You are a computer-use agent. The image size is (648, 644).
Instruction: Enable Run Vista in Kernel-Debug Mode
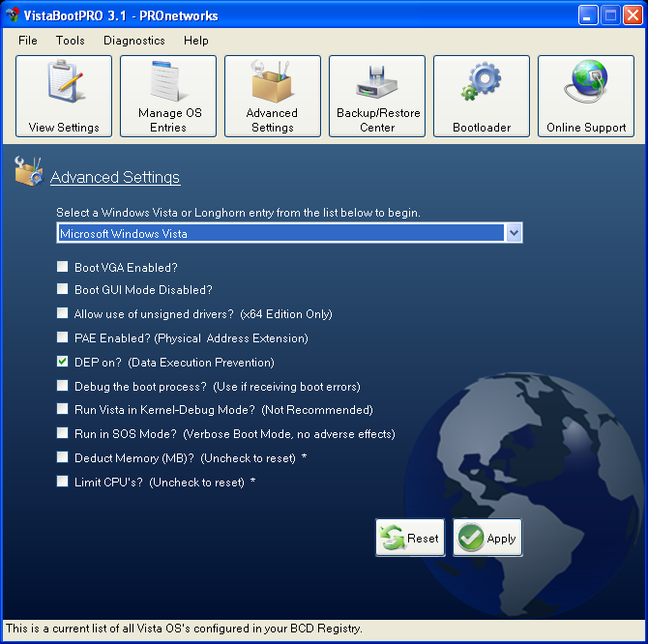click(63, 408)
